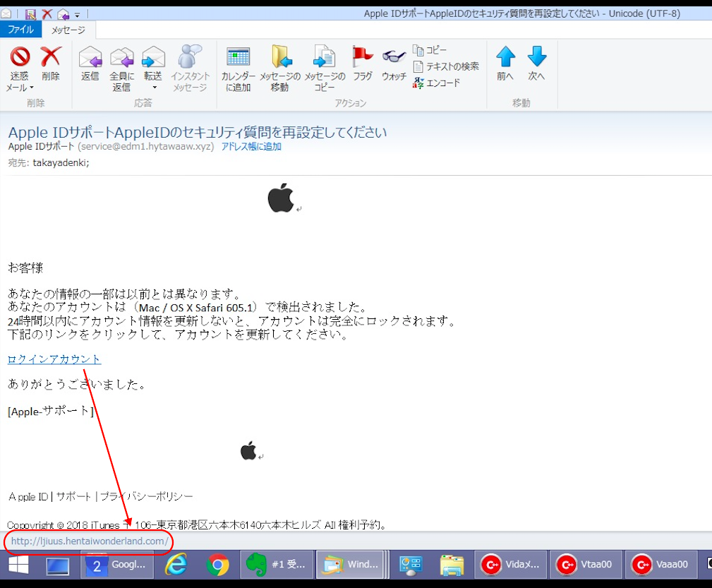This screenshot has height=588, width=712.
Task: Expand the 迷惑メール dropdown arrow
Action: pos(32,88)
